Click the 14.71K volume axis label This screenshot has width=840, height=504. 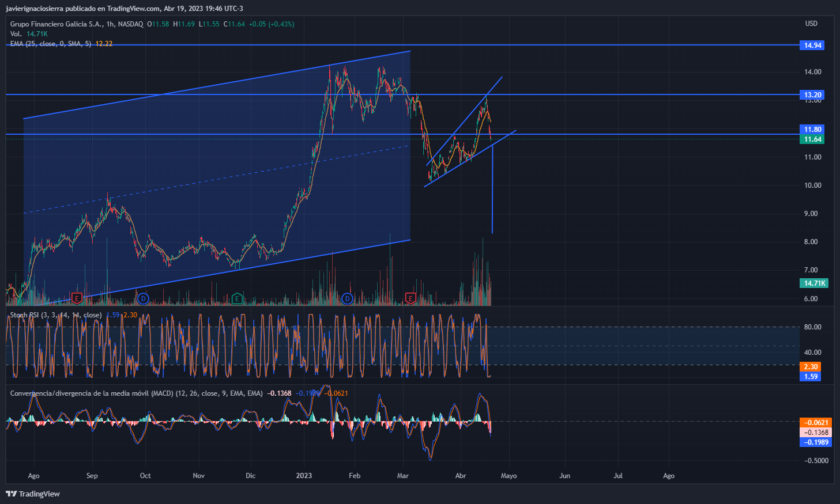[x=815, y=283]
